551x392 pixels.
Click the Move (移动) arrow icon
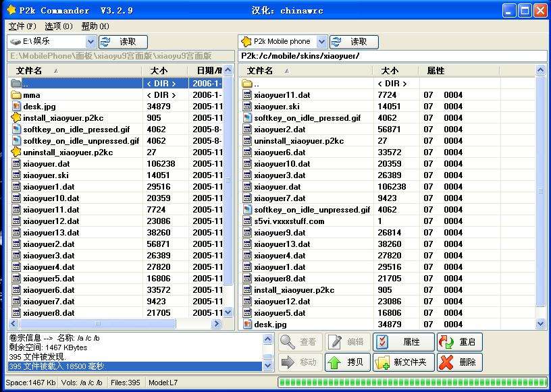click(286, 363)
